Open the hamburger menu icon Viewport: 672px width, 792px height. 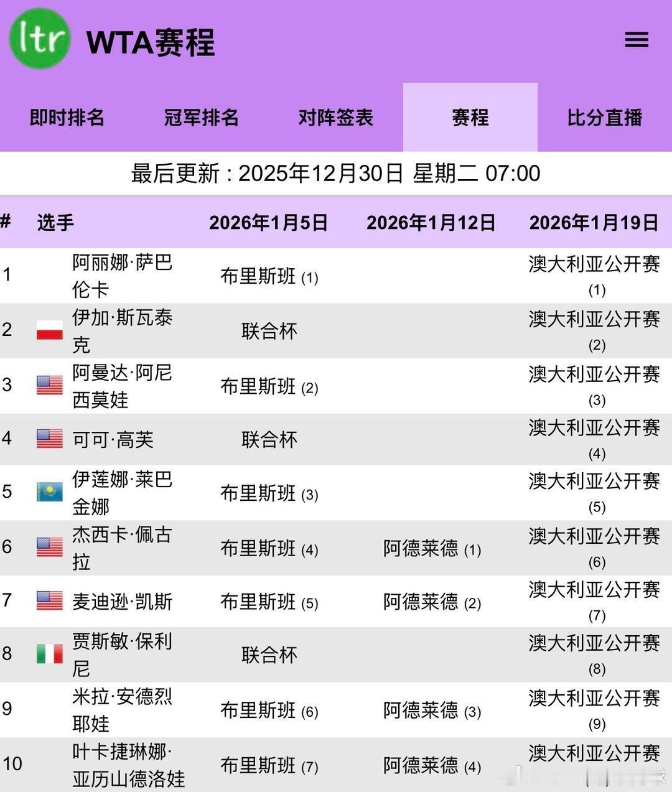coord(637,40)
